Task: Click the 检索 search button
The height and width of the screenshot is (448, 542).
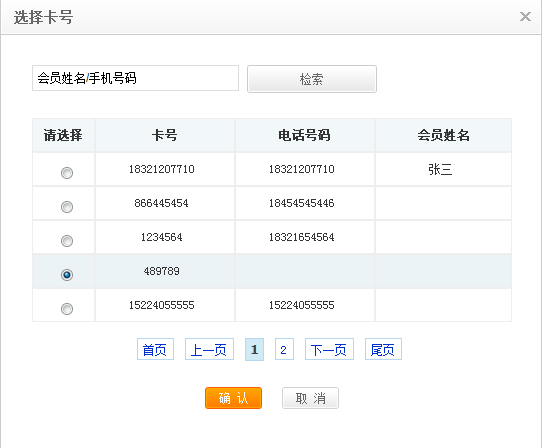Action: tap(312, 79)
